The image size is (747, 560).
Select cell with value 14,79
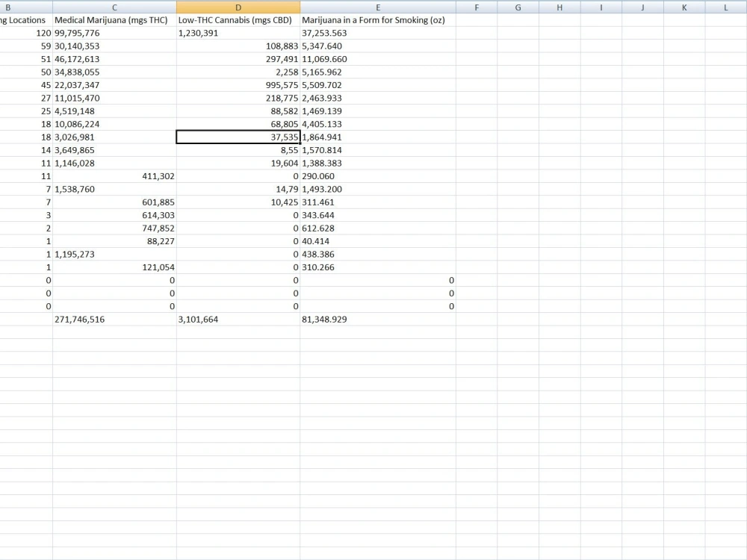[238, 189]
